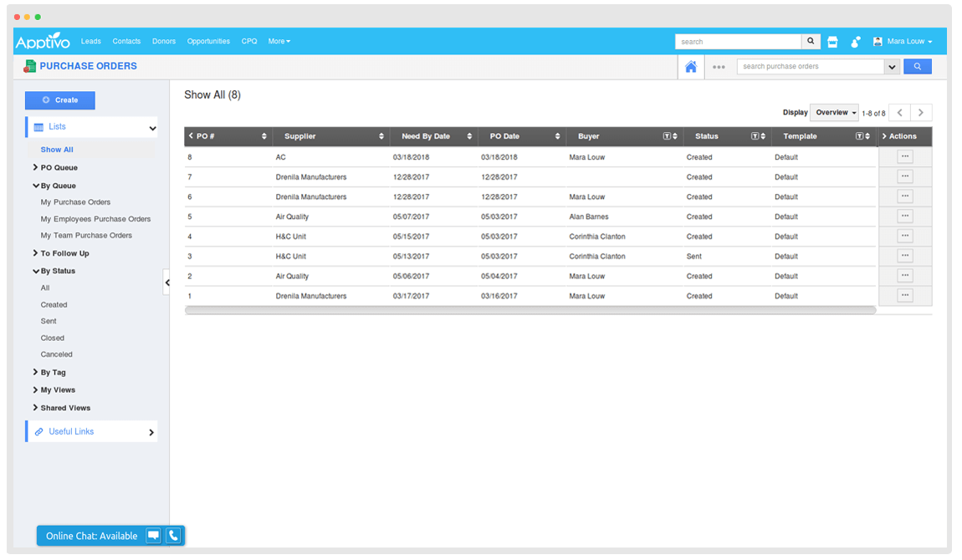Go to the Opportunities menu item
This screenshot has width=962, height=560.
pos(208,41)
